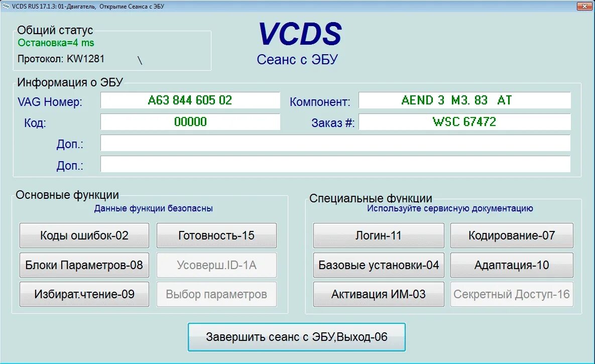The width and height of the screenshot is (595, 364).
Task: Click the Данные функции безопасны note
Action: pyautogui.click(x=153, y=208)
